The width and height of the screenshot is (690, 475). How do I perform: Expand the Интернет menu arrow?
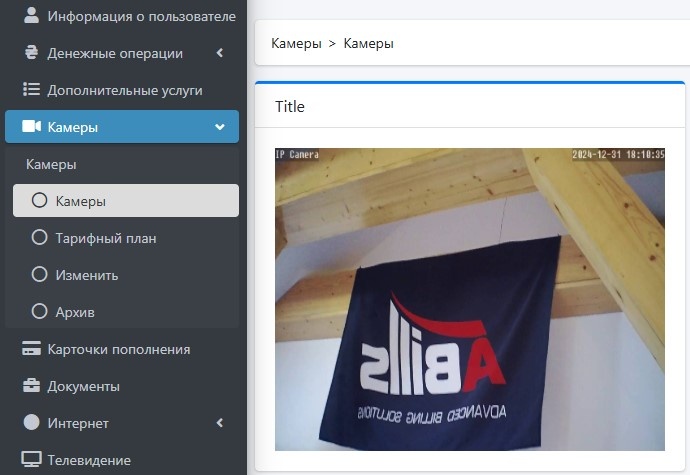[220, 423]
